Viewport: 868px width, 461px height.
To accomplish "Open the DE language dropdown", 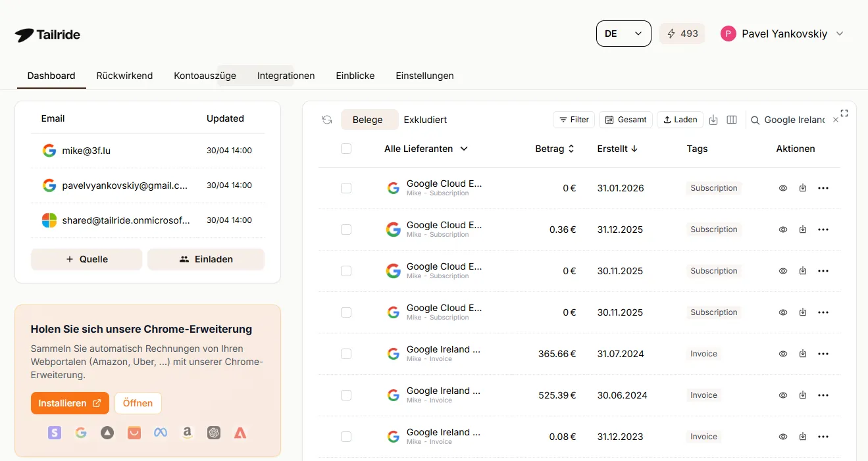I will pos(623,34).
